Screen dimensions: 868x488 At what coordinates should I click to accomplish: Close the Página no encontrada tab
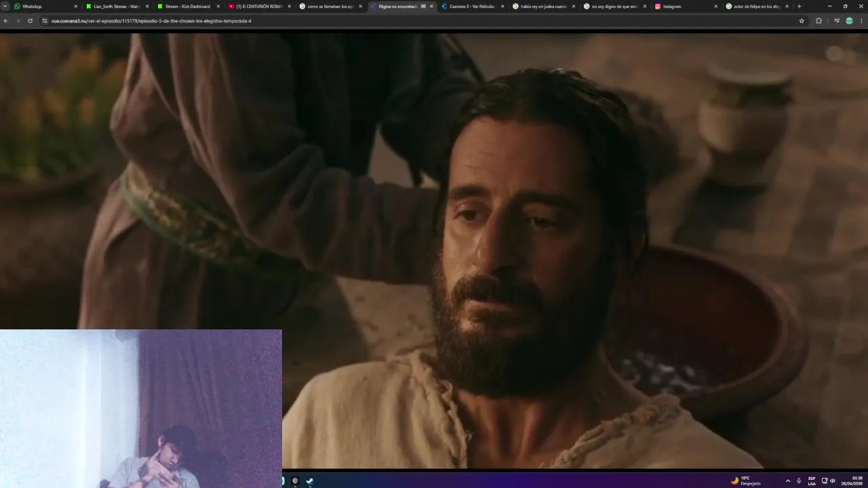[x=431, y=6]
